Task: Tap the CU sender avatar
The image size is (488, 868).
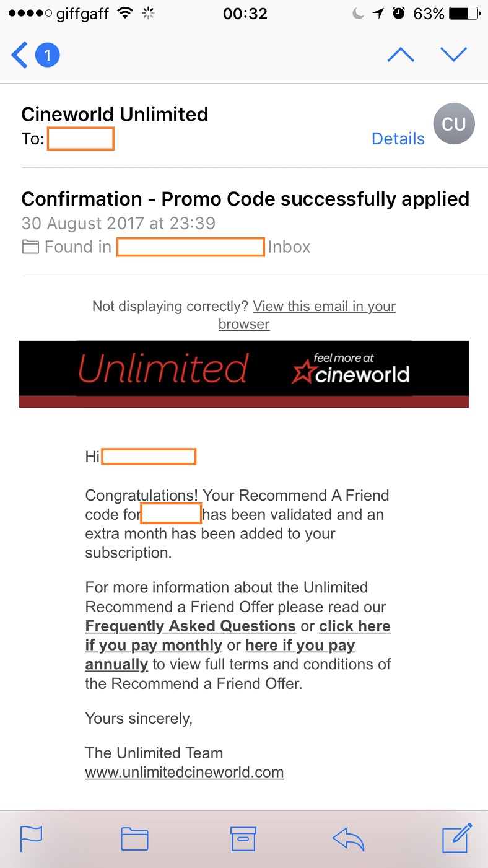Action: coord(453,123)
